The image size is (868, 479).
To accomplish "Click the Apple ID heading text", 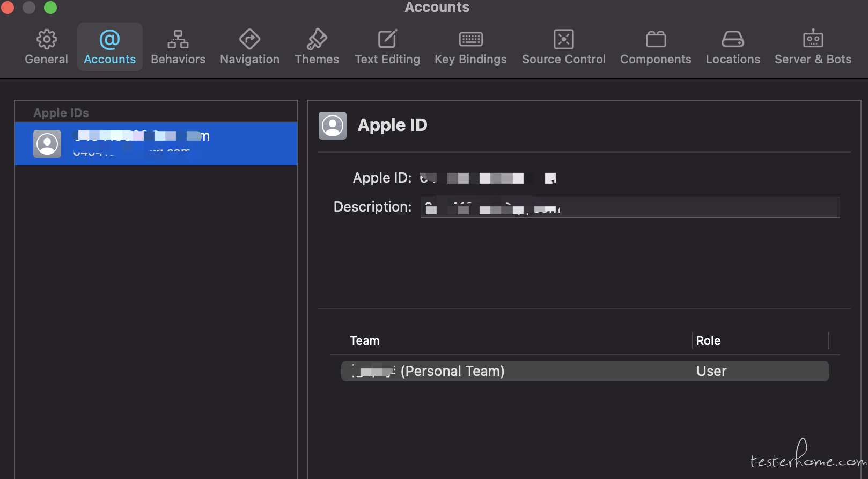I will tap(392, 125).
